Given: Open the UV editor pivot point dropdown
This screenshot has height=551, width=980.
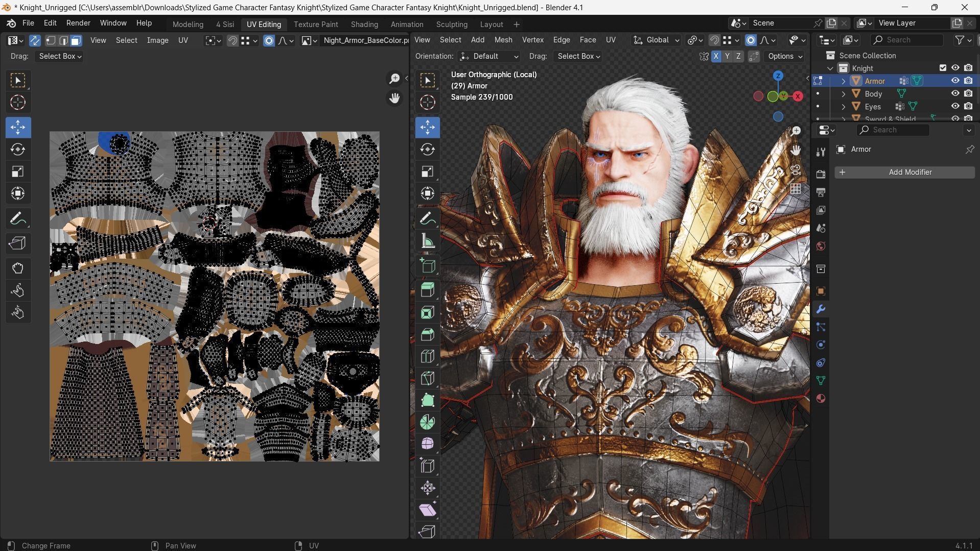Looking at the screenshot, I should tap(213, 40).
